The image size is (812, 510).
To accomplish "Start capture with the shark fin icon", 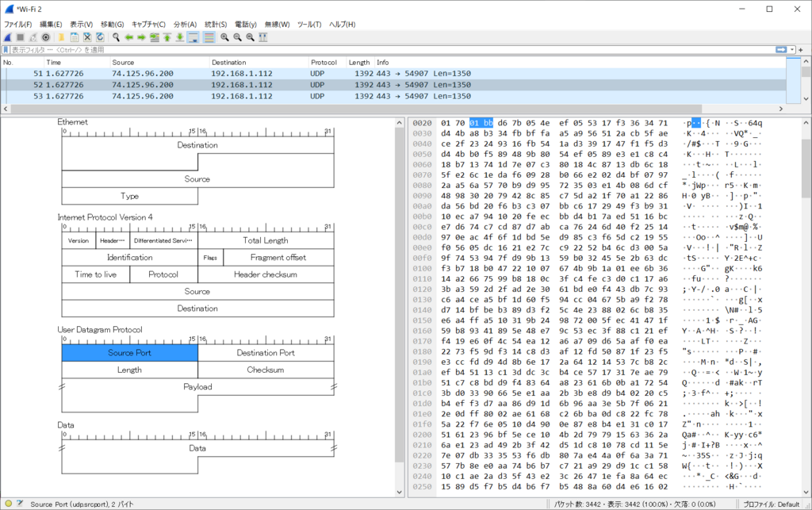I will click(x=7, y=37).
